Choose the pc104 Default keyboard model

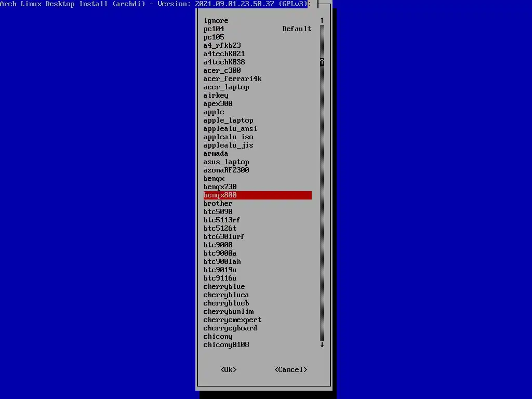258,29
